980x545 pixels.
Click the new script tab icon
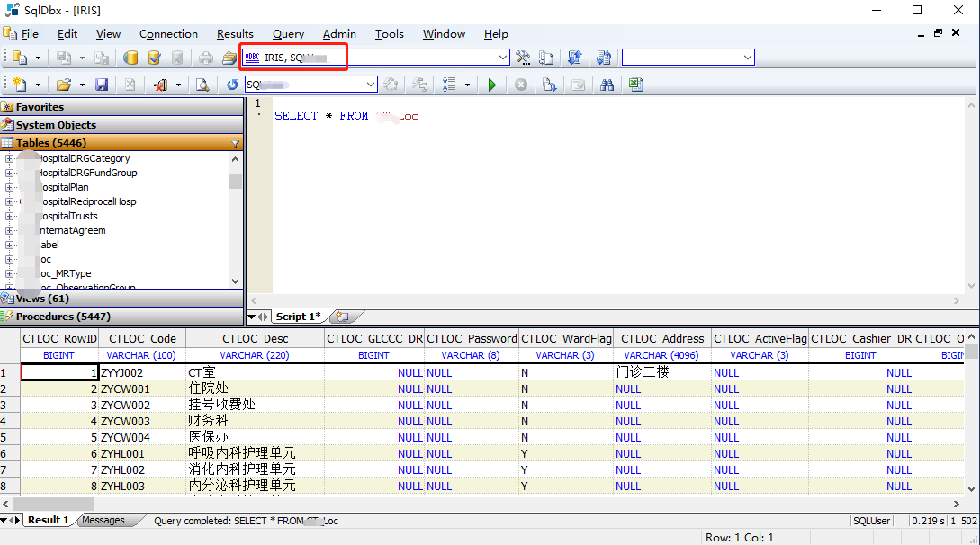coord(342,317)
